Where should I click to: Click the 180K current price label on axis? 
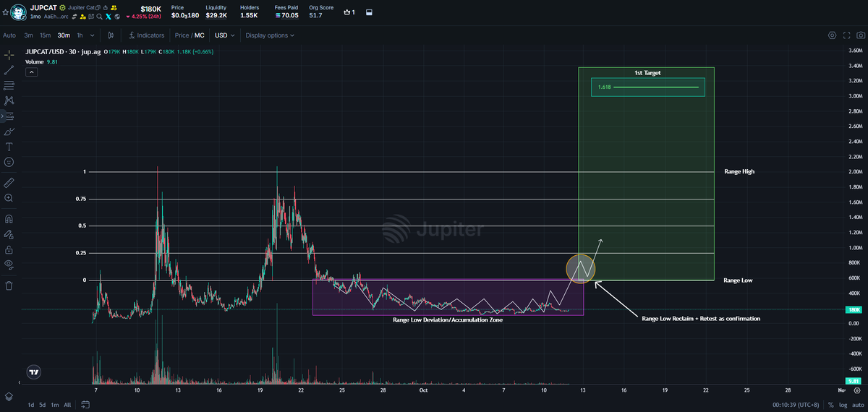coord(854,309)
